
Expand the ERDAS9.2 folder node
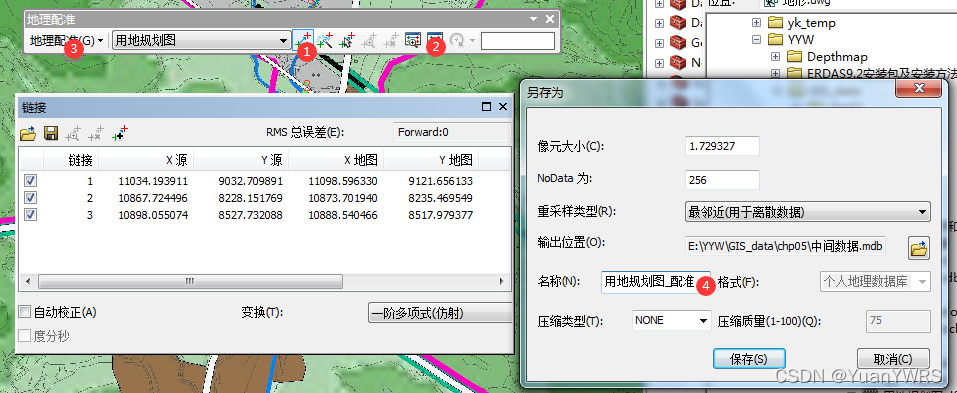(x=776, y=73)
